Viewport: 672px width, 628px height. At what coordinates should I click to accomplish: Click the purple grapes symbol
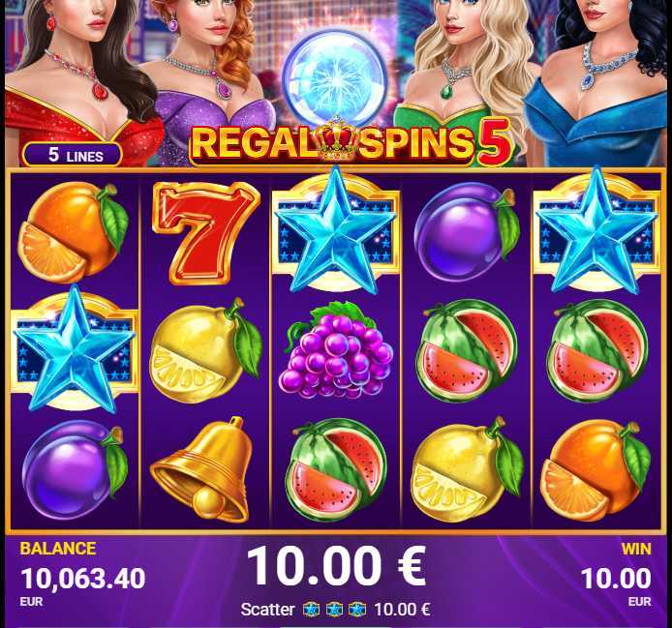tap(336, 350)
